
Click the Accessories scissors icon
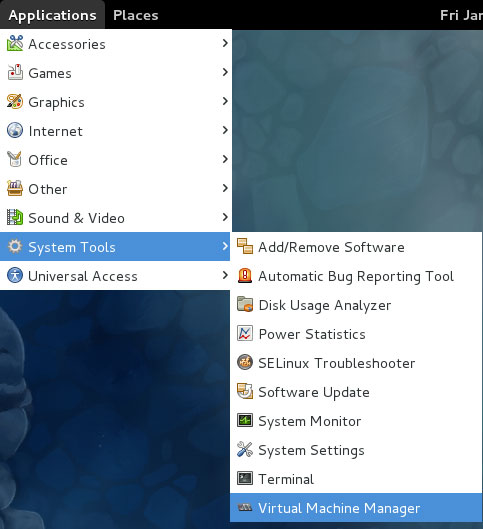pos(15,44)
